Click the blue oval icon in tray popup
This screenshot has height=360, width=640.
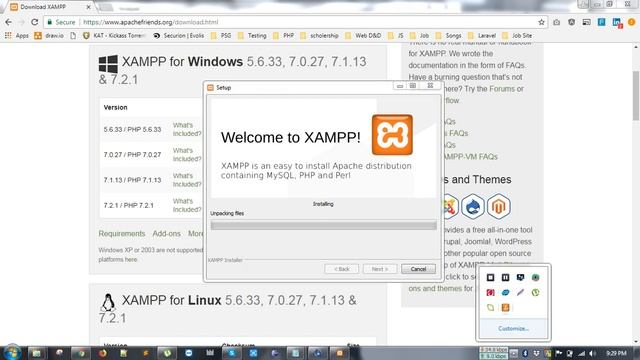coord(505,293)
